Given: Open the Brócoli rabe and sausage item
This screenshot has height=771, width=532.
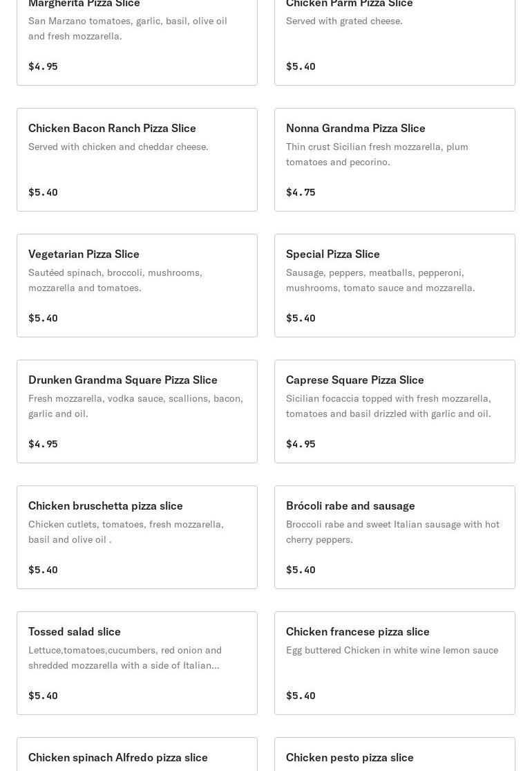Looking at the screenshot, I should (395, 537).
